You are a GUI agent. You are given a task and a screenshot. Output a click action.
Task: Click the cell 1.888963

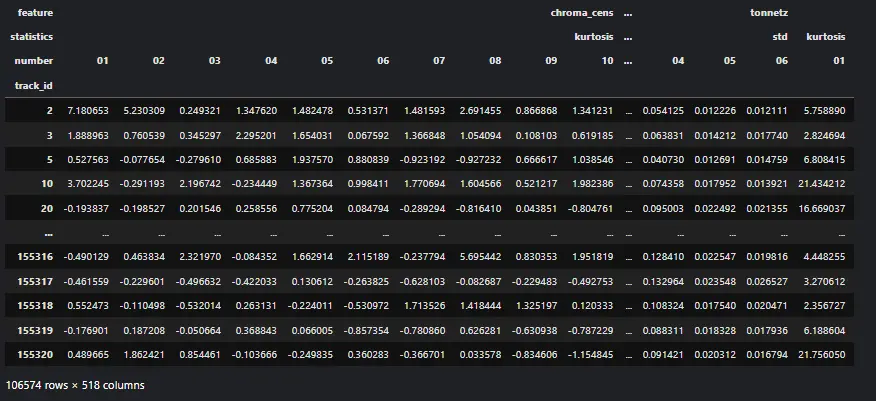[x=88, y=135]
